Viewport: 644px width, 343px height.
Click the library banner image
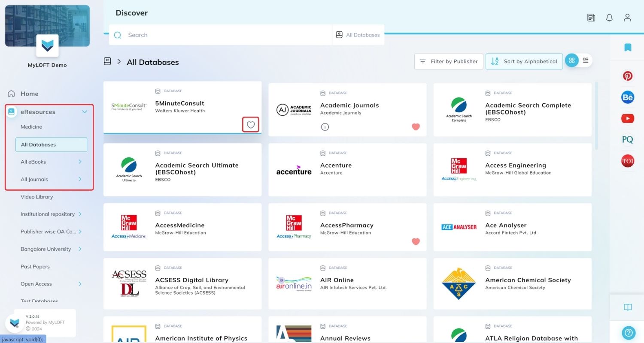47,26
